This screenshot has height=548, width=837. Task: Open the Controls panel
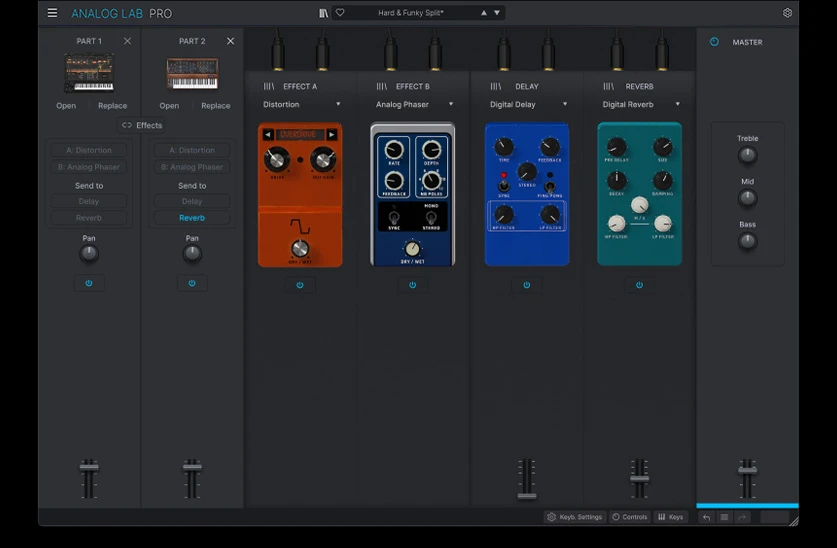point(629,517)
